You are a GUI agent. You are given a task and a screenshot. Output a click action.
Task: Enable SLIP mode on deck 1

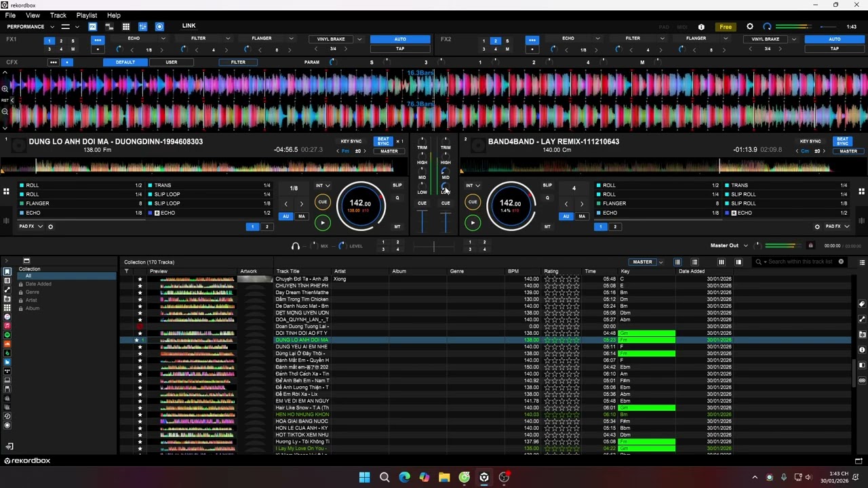(x=397, y=185)
